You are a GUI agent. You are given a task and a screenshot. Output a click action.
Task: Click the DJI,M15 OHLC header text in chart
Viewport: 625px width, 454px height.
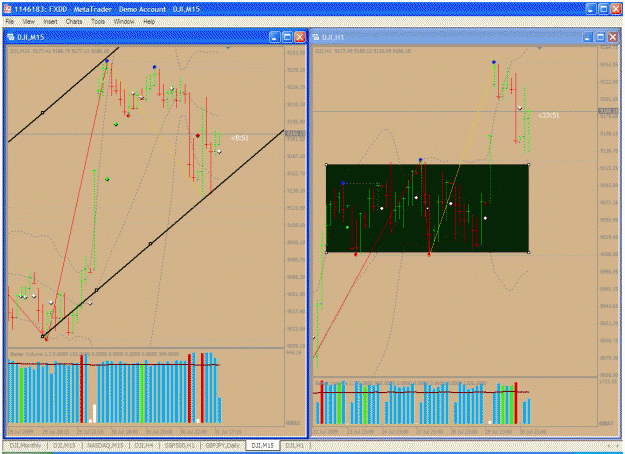click(x=59, y=51)
